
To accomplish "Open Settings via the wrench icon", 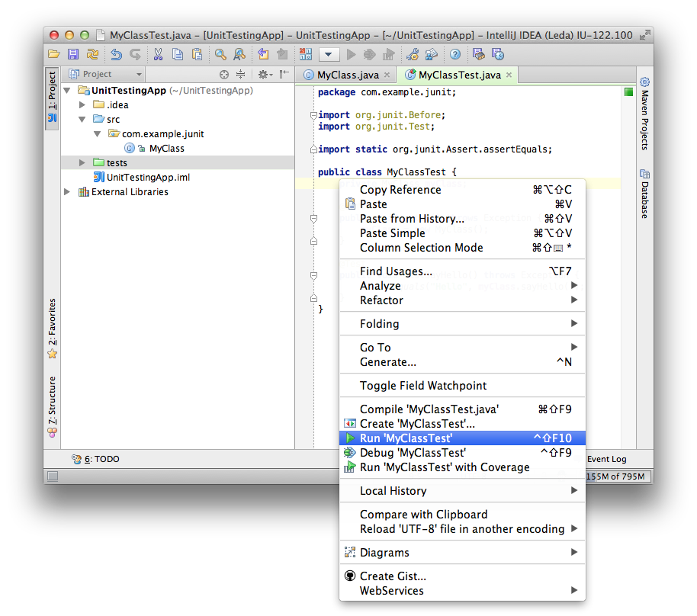I will 412,54.
